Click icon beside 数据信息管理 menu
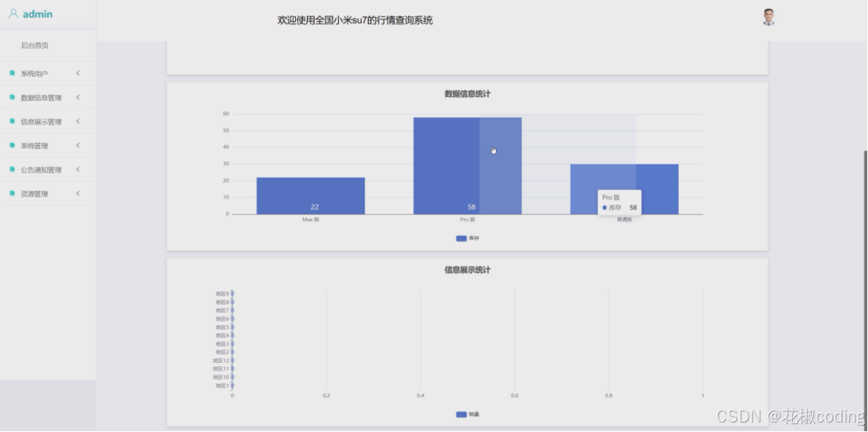Image resolution: width=868 pixels, height=432 pixels. 13,97
